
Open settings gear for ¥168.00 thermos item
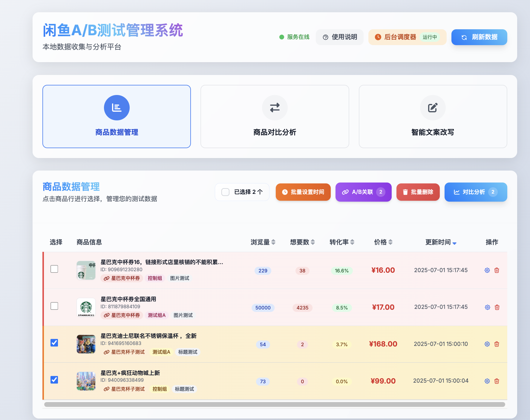click(487, 344)
